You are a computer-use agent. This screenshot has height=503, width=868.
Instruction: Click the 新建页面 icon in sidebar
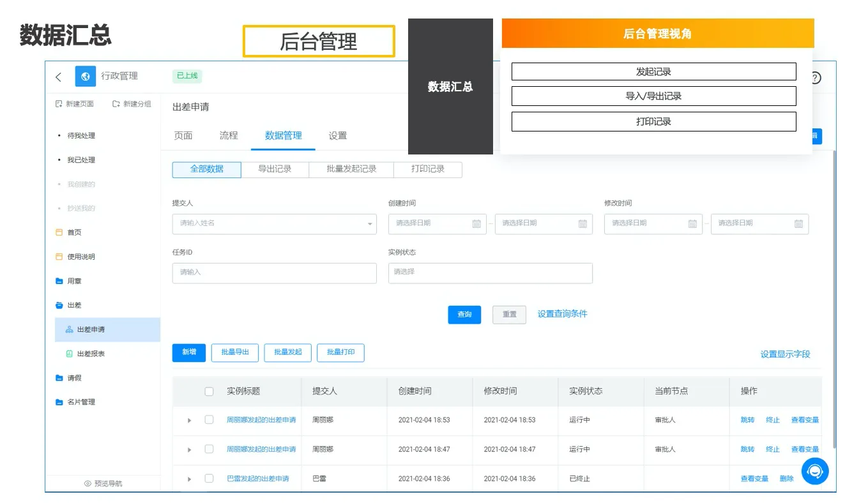pyautogui.click(x=59, y=103)
